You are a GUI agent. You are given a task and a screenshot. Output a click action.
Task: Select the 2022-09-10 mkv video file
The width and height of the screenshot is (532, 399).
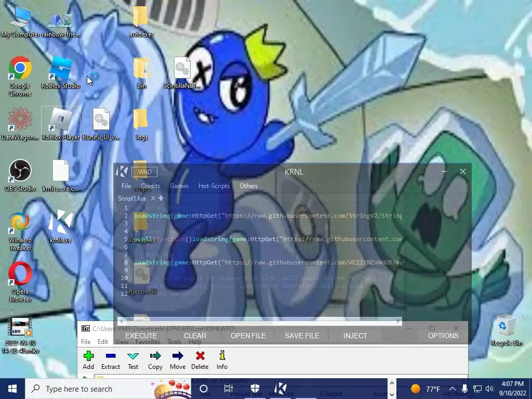point(20,335)
